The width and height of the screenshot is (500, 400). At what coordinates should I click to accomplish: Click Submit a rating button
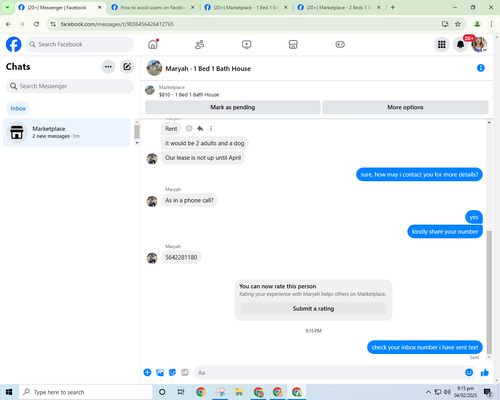coord(313,309)
